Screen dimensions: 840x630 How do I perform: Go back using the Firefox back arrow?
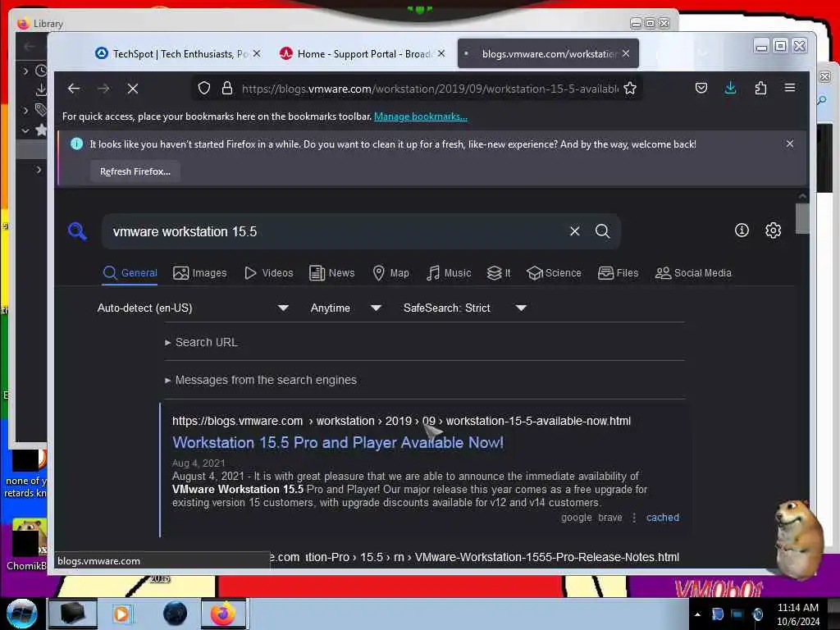tap(74, 89)
